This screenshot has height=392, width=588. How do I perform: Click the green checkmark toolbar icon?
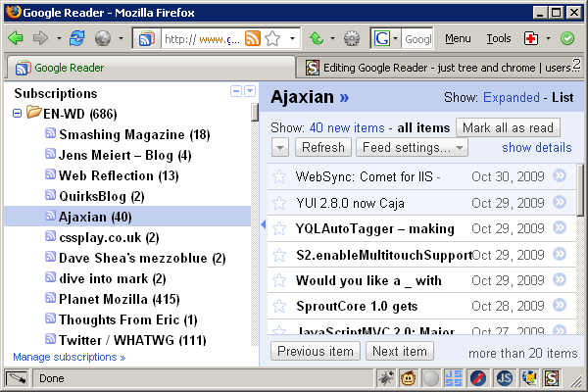pyautogui.click(x=567, y=38)
